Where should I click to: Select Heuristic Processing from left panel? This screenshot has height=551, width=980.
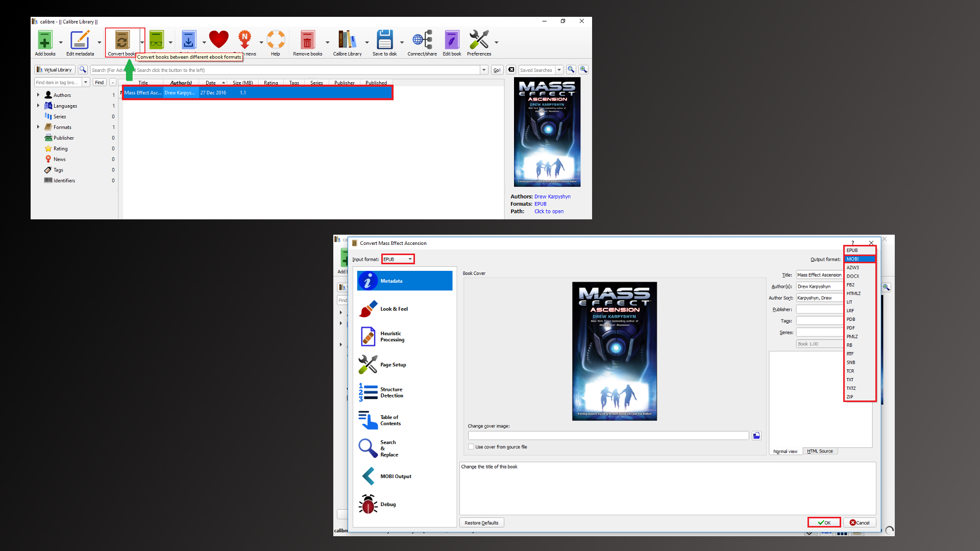[391, 336]
